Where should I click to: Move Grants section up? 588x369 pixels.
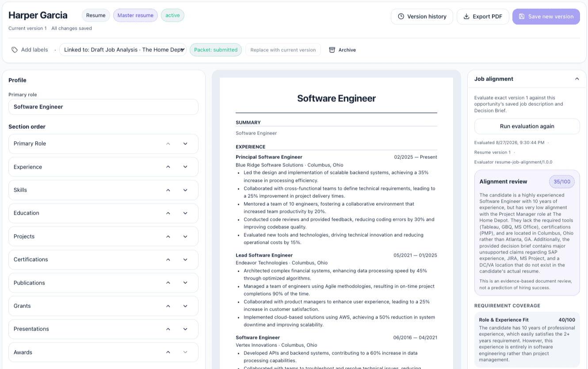pos(168,306)
